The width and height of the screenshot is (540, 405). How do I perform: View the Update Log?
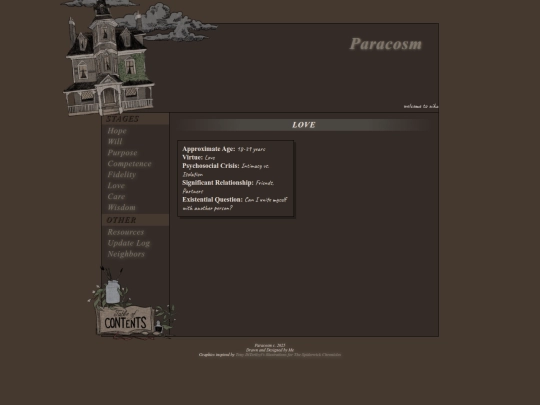pyautogui.click(x=128, y=243)
